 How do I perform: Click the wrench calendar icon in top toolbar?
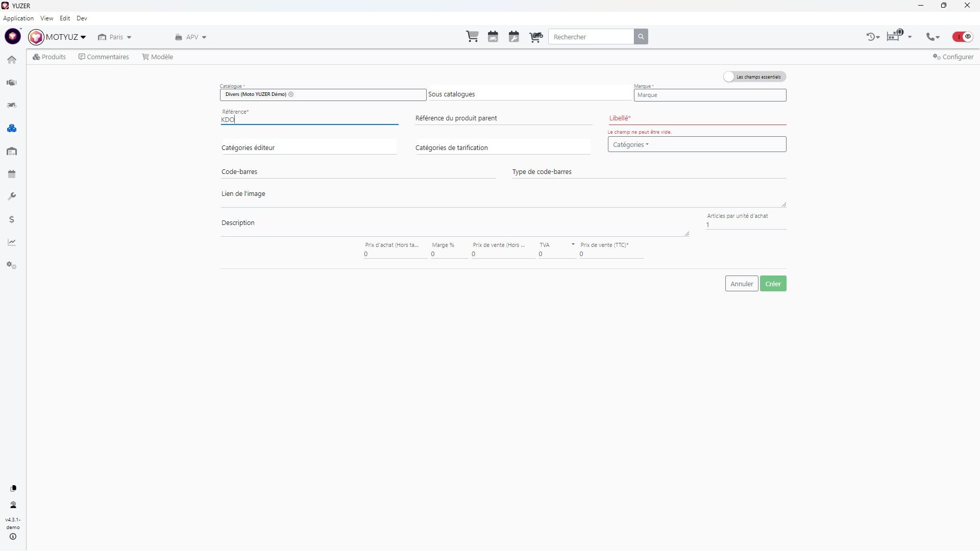[514, 37]
